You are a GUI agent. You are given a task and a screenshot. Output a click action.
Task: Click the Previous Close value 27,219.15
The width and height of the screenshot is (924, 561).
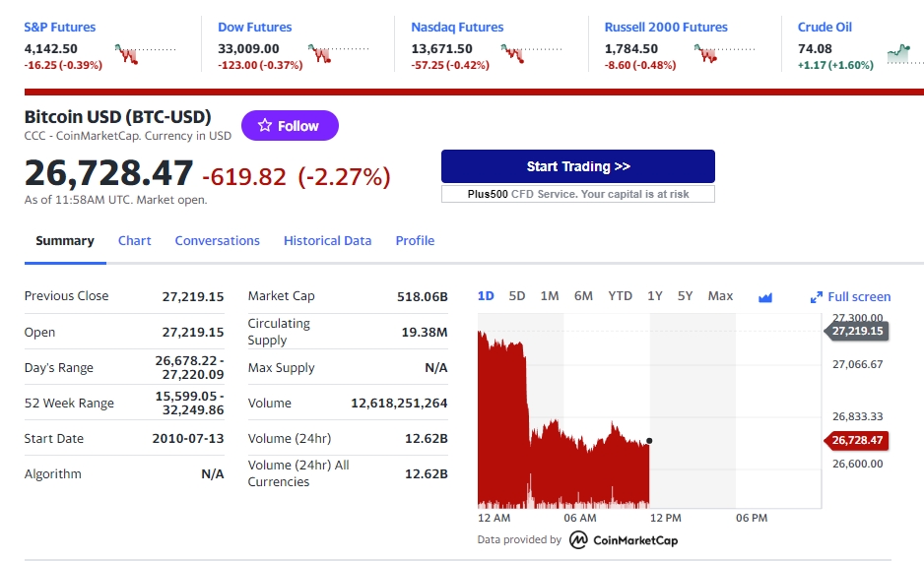[193, 296]
